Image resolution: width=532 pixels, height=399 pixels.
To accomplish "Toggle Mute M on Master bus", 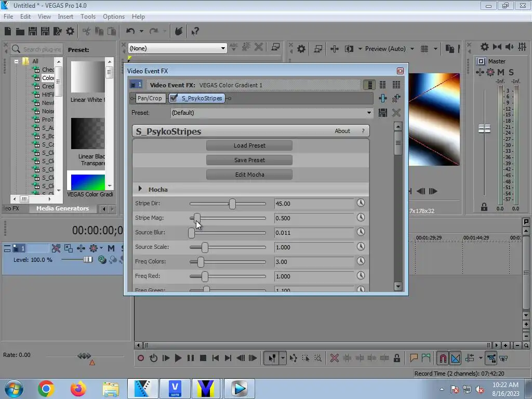I will [501, 72].
